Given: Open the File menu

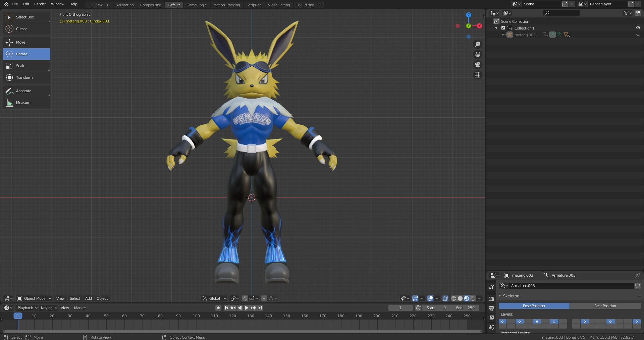Looking at the screenshot, I should [x=15, y=4].
